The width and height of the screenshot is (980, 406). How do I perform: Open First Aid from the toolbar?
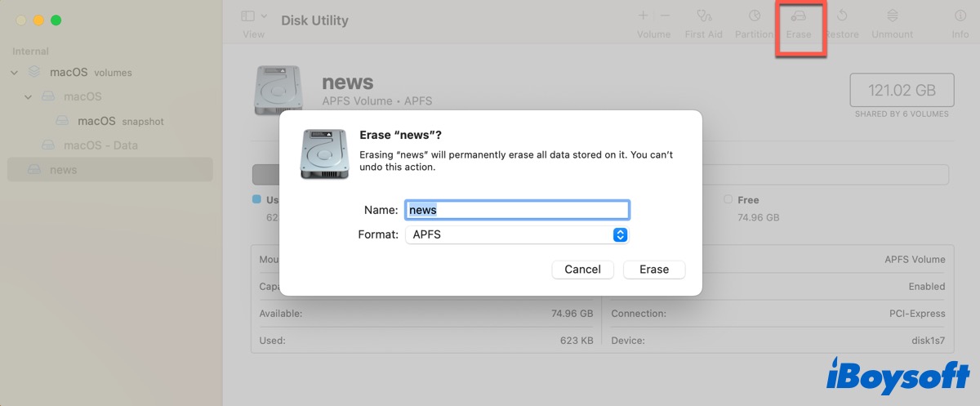point(703,16)
